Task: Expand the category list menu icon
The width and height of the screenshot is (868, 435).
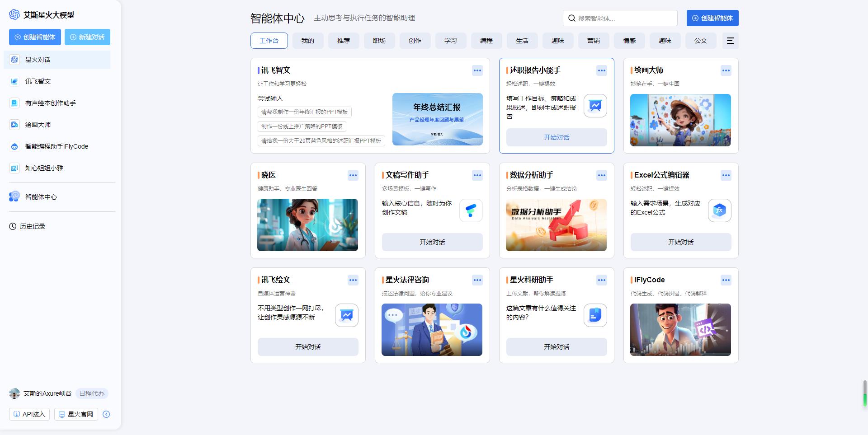Action: [x=730, y=41]
